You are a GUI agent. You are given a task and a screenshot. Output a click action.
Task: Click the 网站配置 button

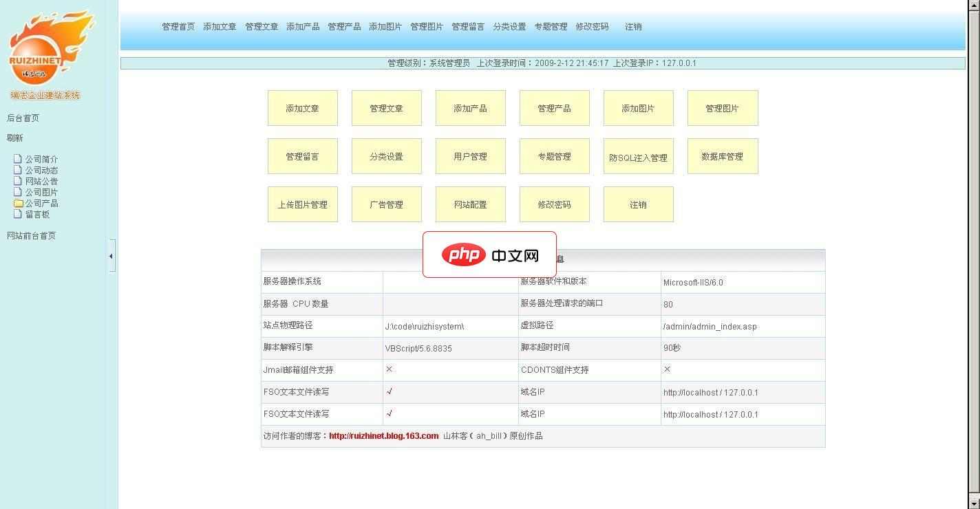(x=470, y=204)
